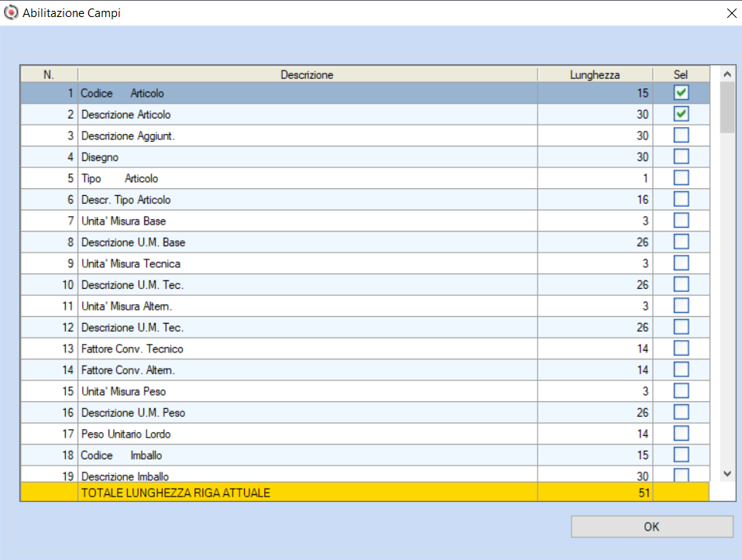Viewport: 742px width, 560px height.
Task: Check the Peso Unitario Lordo box
Action: click(681, 434)
